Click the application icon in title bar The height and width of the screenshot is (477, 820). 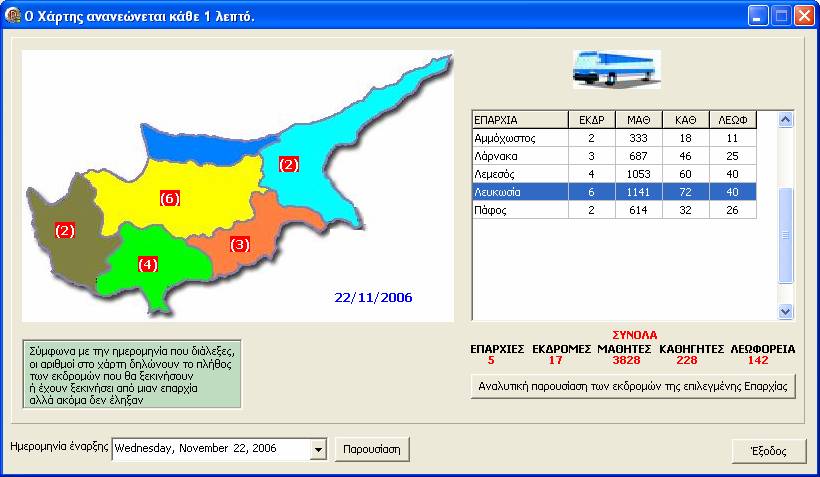pyautogui.click(x=12, y=16)
